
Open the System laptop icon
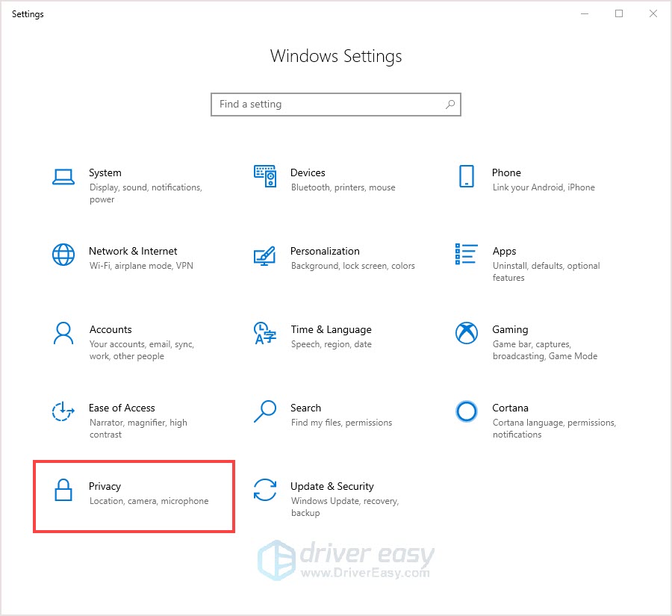coord(63,177)
